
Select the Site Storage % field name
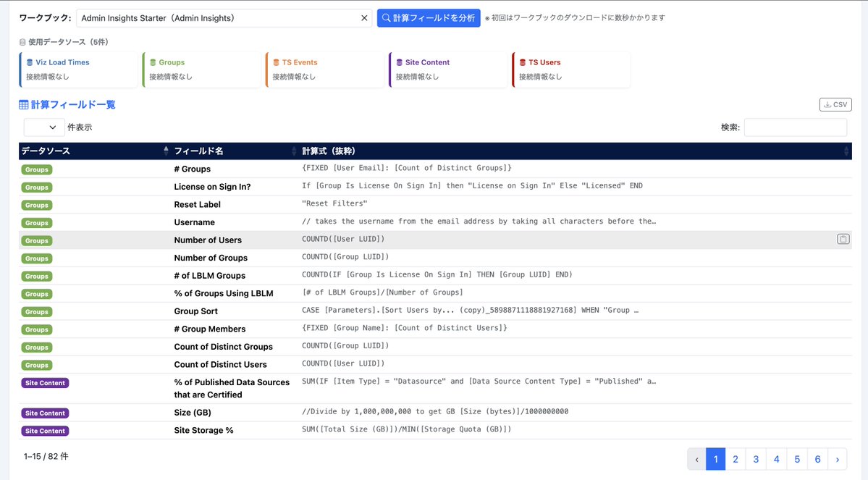[203, 430]
